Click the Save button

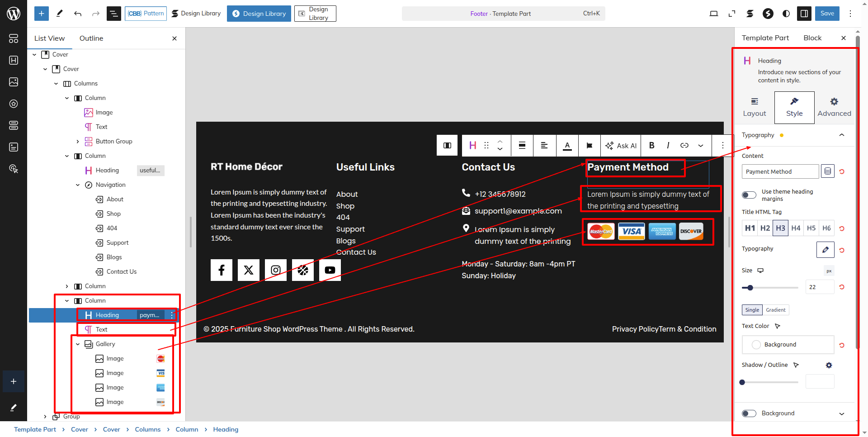(x=827, y=14)
